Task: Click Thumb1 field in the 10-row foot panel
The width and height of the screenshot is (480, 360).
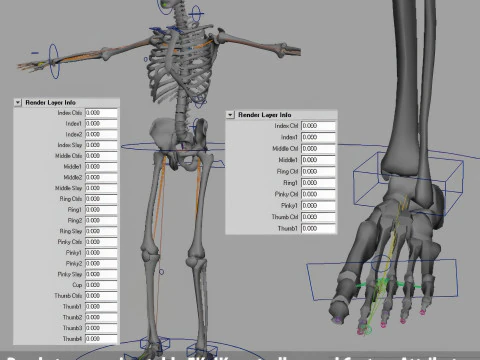Action: tap(318, 229)
